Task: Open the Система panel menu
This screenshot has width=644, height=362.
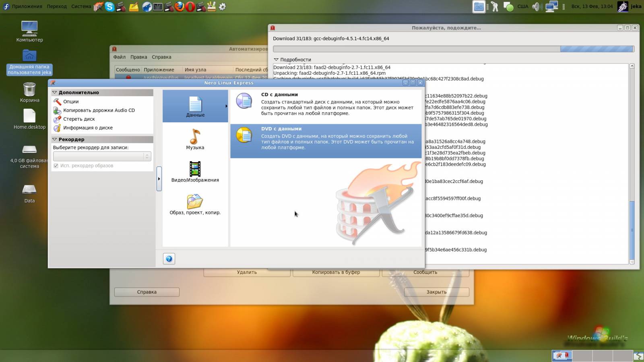Action: 81,6
